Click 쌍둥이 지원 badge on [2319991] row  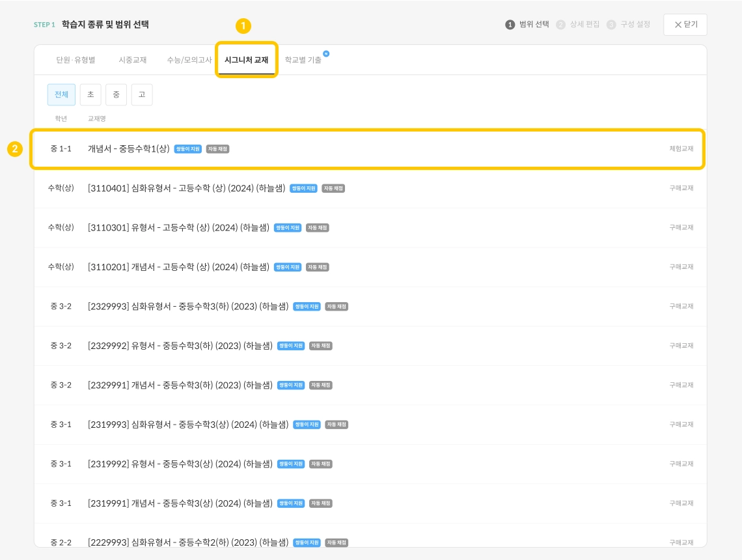pyautogui.click(x=290, y=503)
